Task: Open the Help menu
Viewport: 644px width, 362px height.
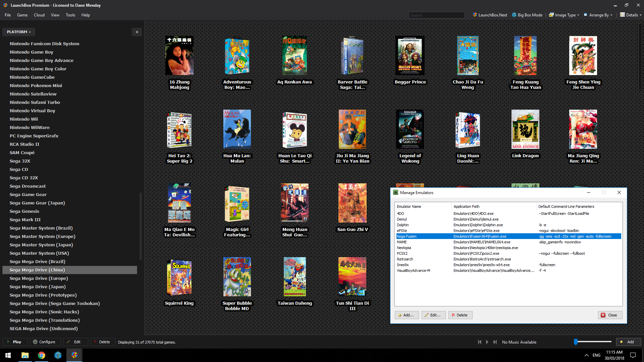Action: coord(86,15)
